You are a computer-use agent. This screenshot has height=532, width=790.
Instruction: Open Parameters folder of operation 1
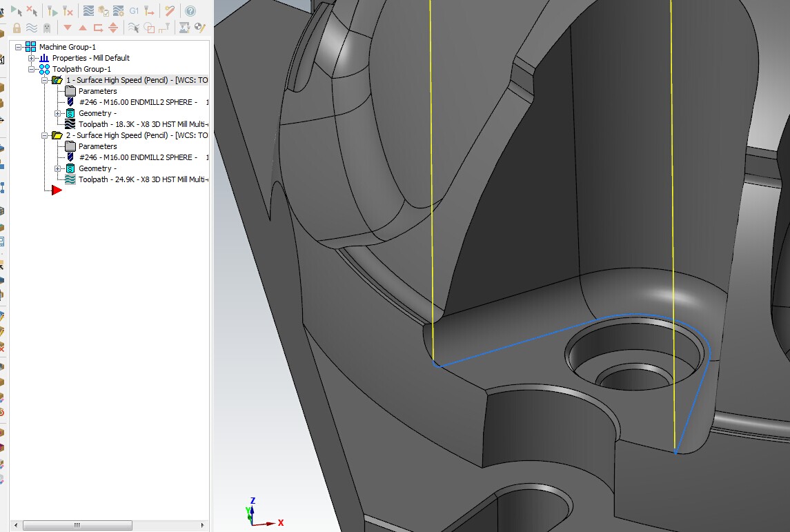point(70,91)
